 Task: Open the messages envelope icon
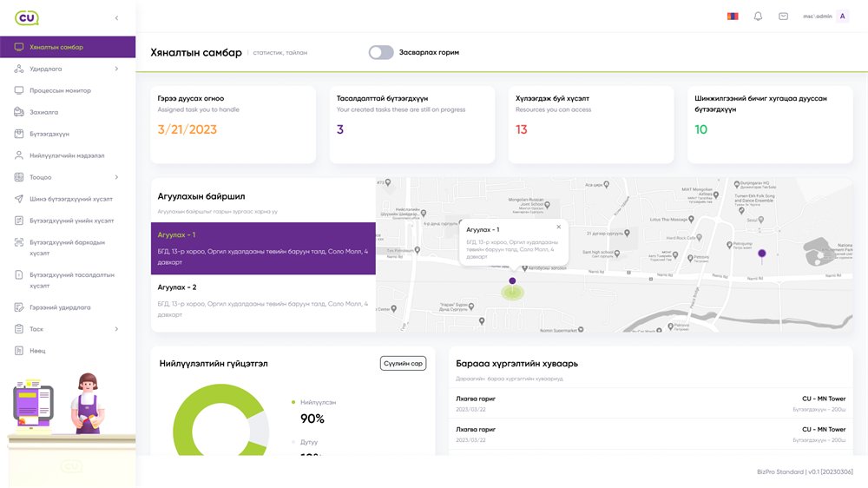pyautogui.click(x=783, y=16)
